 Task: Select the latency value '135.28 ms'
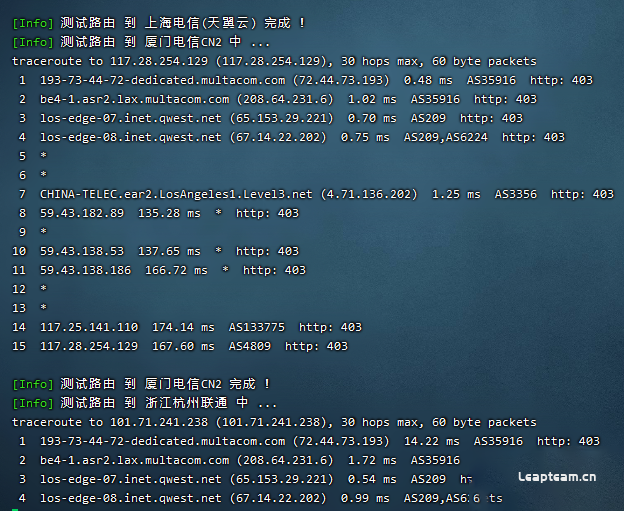169,213
